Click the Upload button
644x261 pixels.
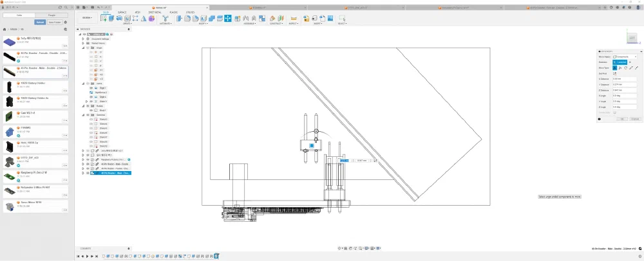click(x=40, y=22)
